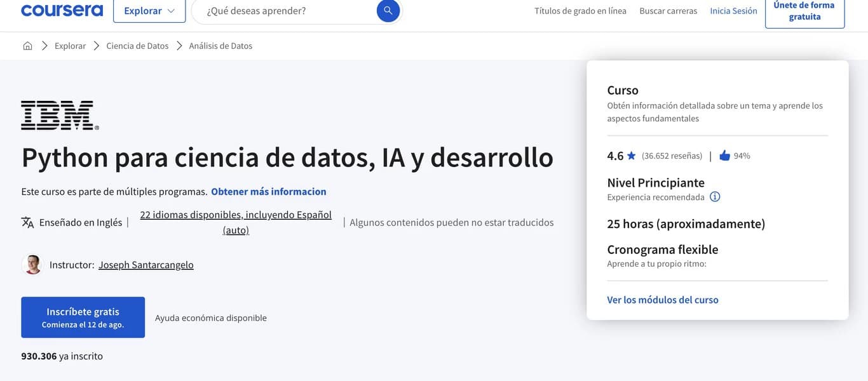Screen dimensions: 868x381
Task: Click 'Algunos contenidos pueden no estar traducidos'
Action: click(x=452, y=222)
